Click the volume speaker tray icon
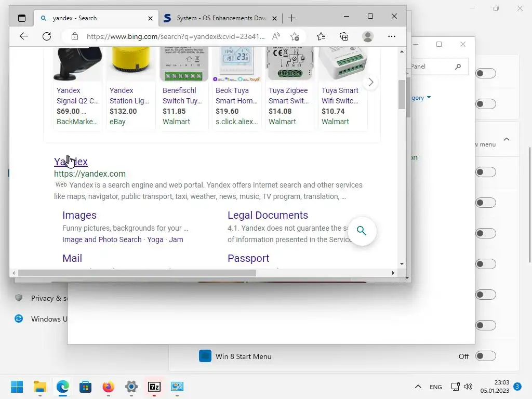Screen dimensions: 532x399 pos(468,387)
